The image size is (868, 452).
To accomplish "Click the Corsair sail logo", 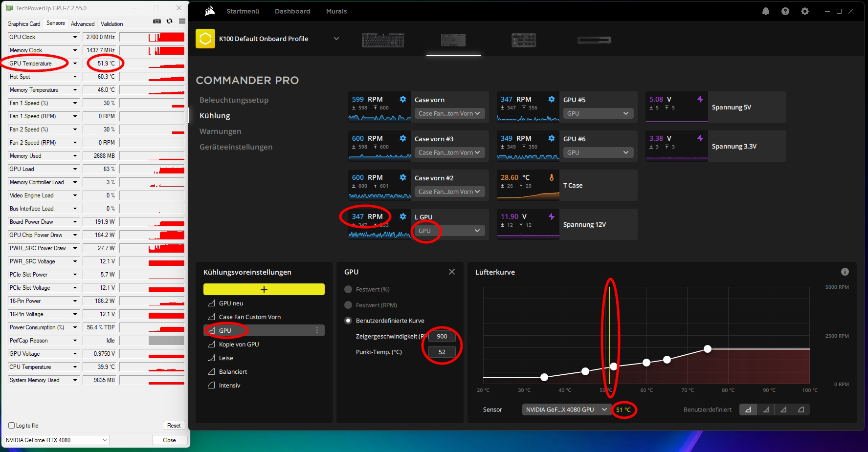I will (x=210, y=11).
